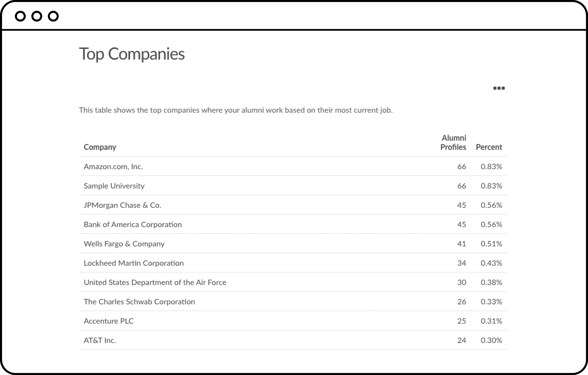Open the three-dot more options menu
This screenshot has width=588, height=375.
coord(499,88)
